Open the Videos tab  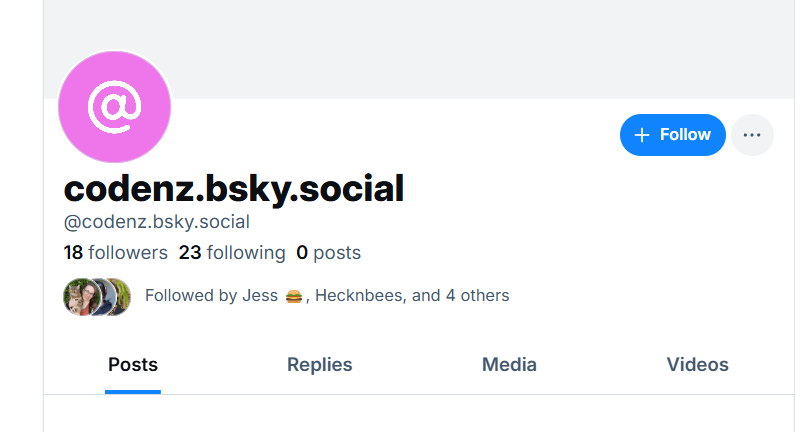pos(697,365)
